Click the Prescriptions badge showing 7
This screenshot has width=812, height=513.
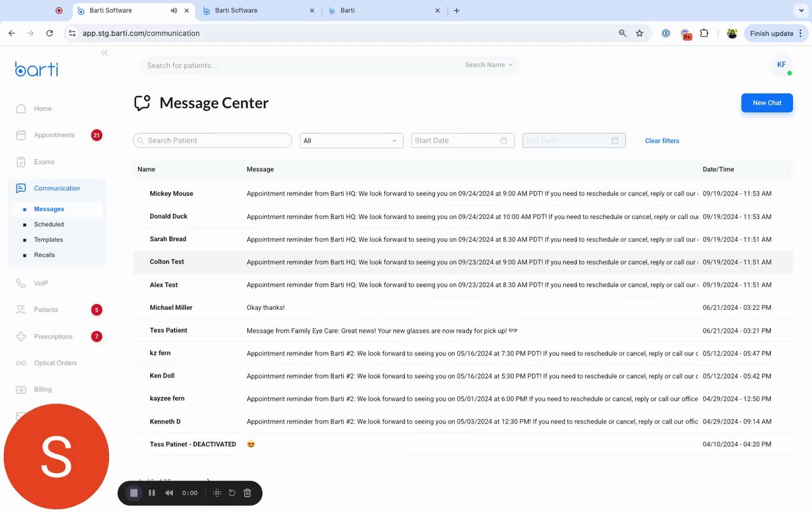96,336
